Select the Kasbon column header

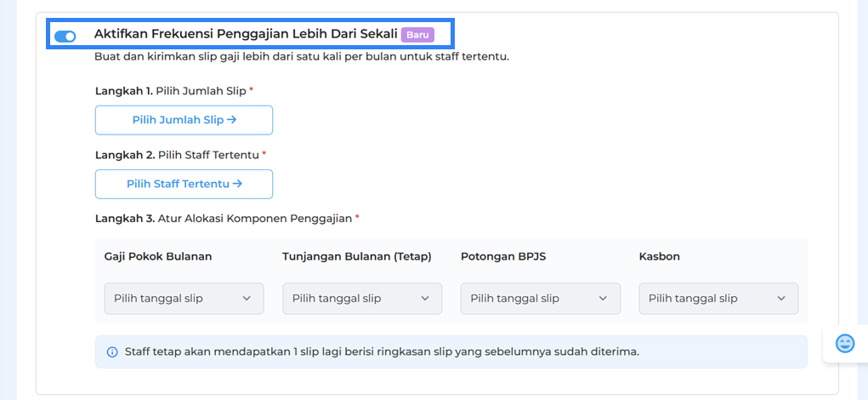(659, 256)
